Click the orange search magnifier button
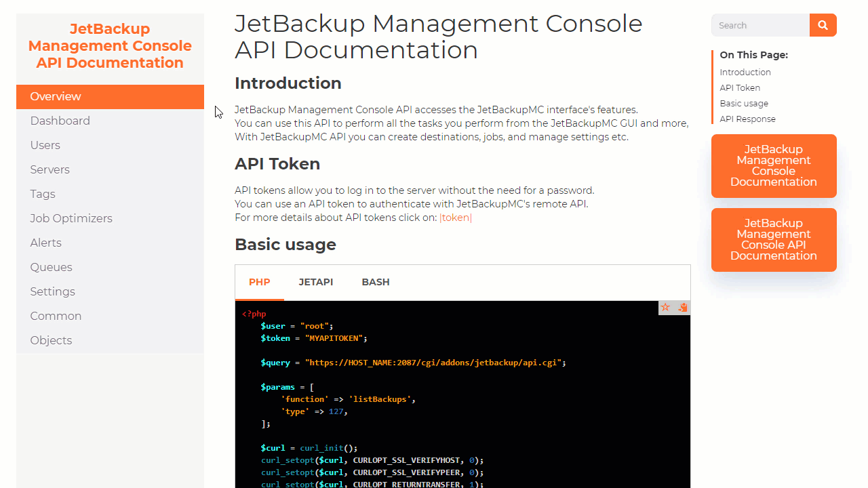 tap(823, 25)
